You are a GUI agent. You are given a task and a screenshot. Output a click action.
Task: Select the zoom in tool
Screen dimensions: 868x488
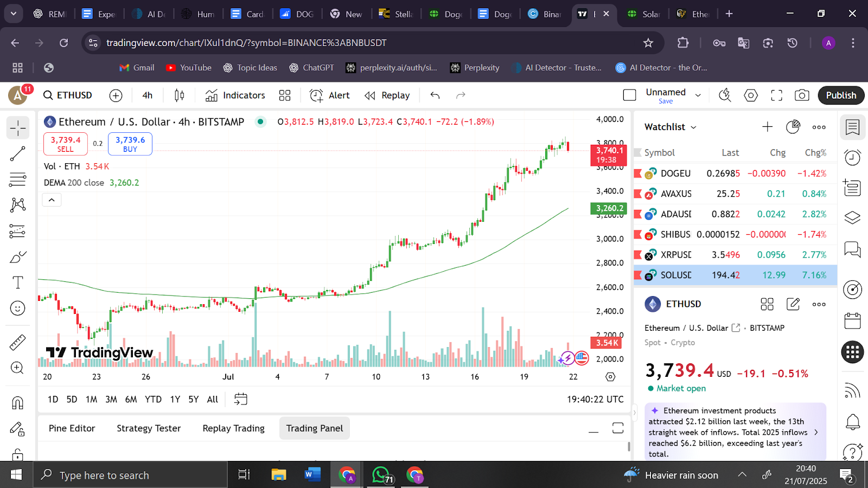pyautogui.click(x=18, y=368)
